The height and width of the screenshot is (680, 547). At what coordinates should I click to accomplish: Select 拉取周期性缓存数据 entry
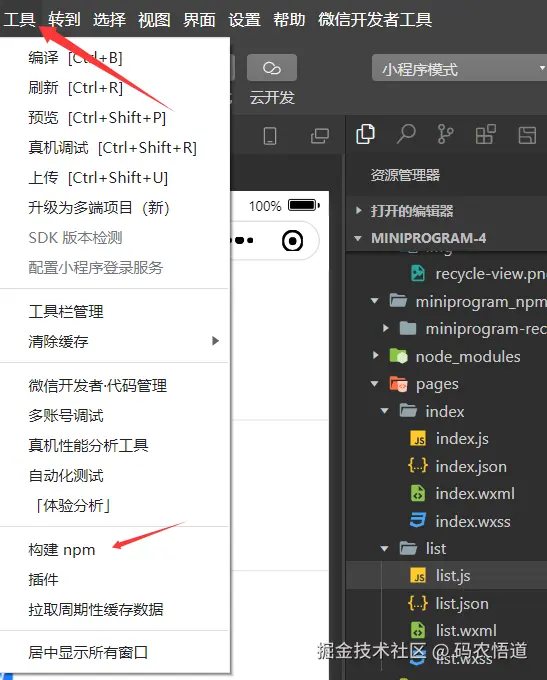96,609
